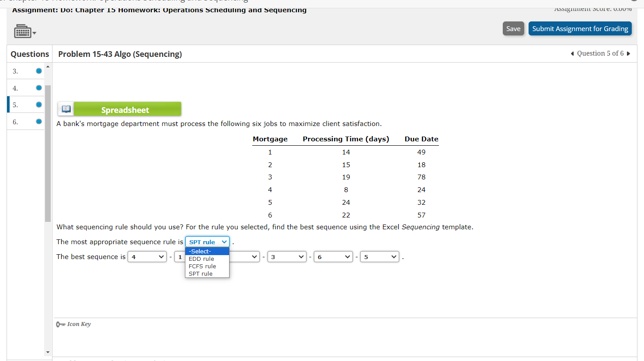Go to previous question with left arrow

572,53
